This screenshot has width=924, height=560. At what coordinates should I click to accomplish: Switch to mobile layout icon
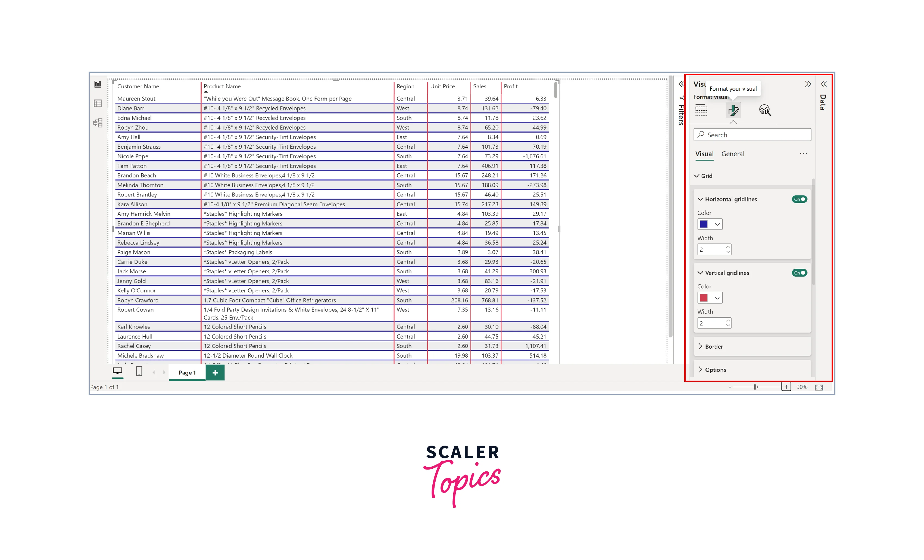coord(139,371)
